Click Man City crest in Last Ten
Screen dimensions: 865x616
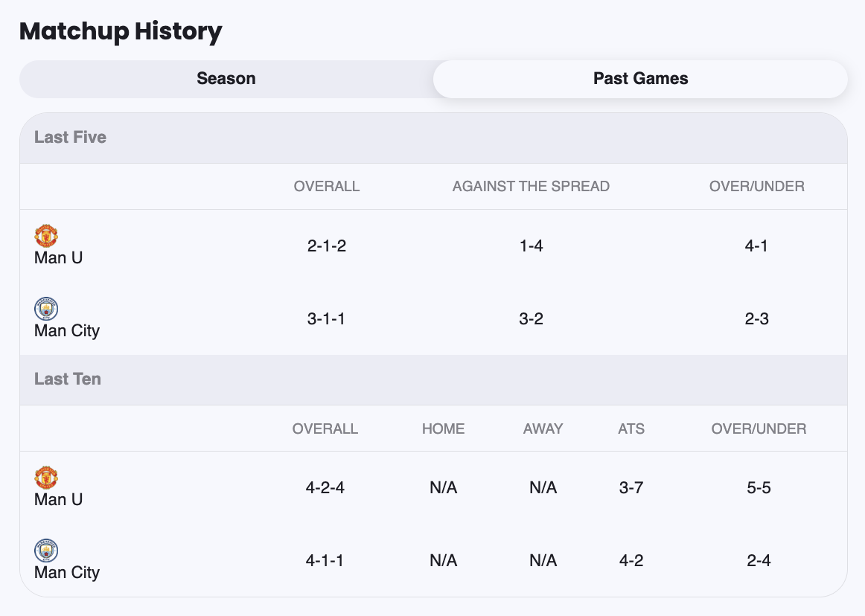(46, 551)
